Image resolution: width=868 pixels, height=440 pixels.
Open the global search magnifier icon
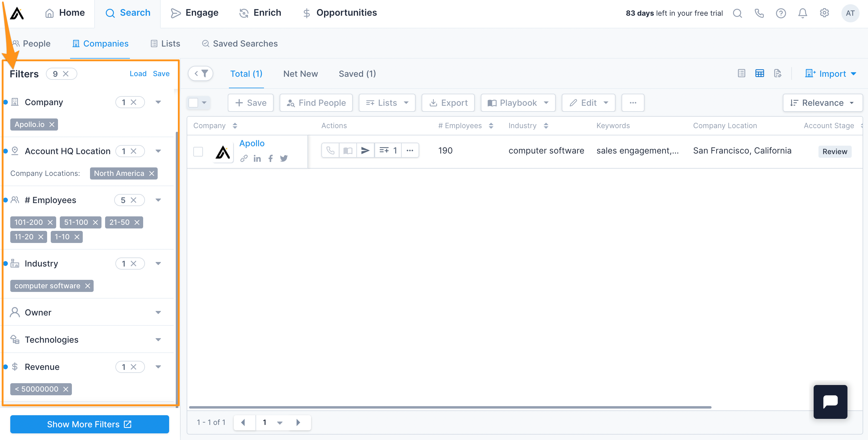pos(737,13)
